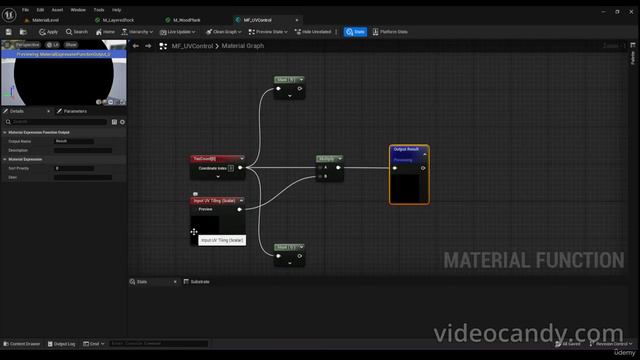Click the Browse to asset icon
This screenshot has width=640, height=360.
click(x=23, y=32)
